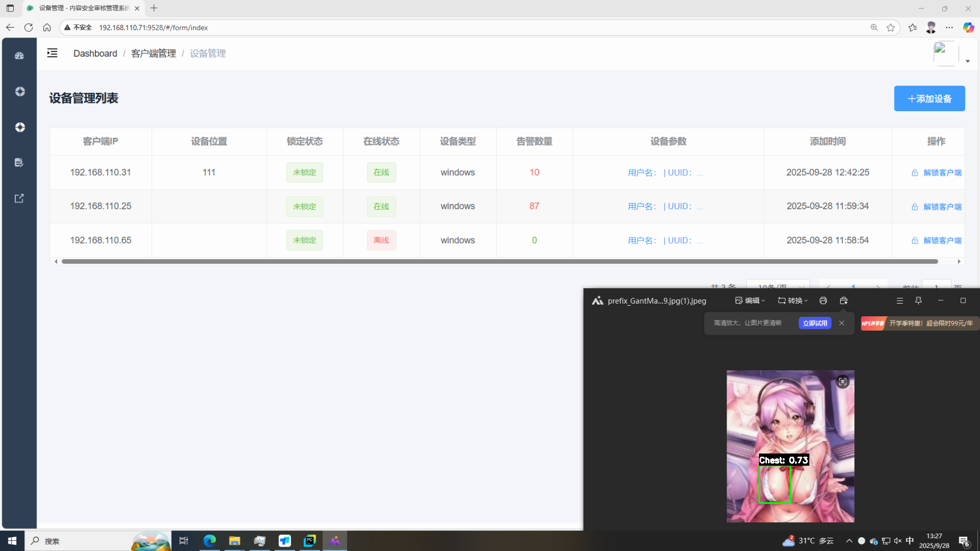Open the image viewer hamburger menu

[899, 300]
